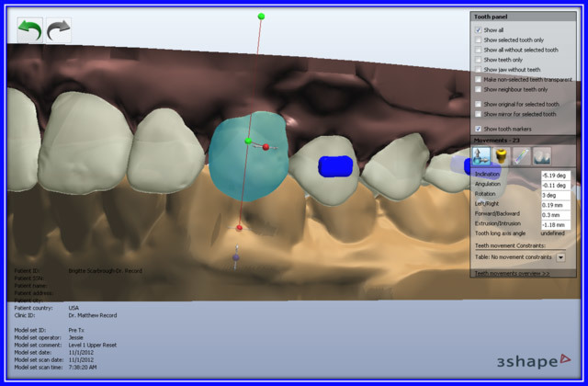Click the green undo arrow
Viewport: 588px width, 386px height.
click(30, 29)
